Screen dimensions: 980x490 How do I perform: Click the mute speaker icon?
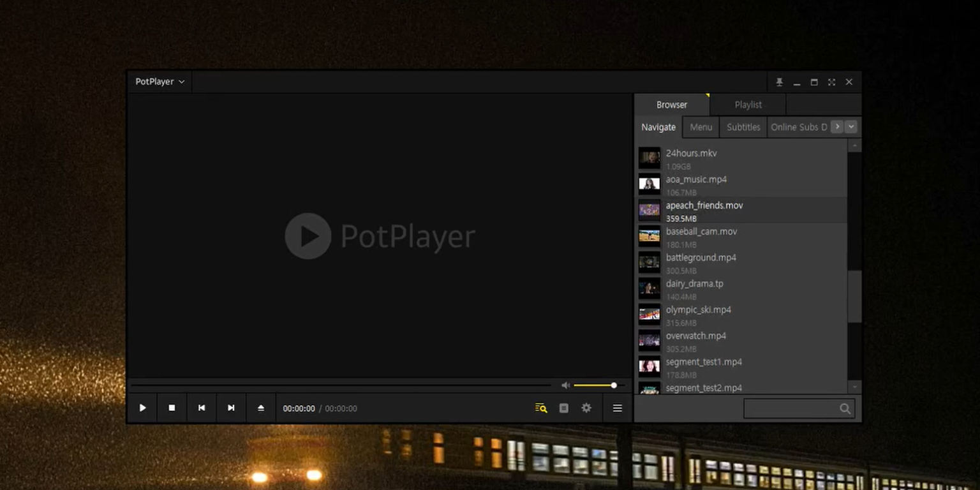click(565, 385)
